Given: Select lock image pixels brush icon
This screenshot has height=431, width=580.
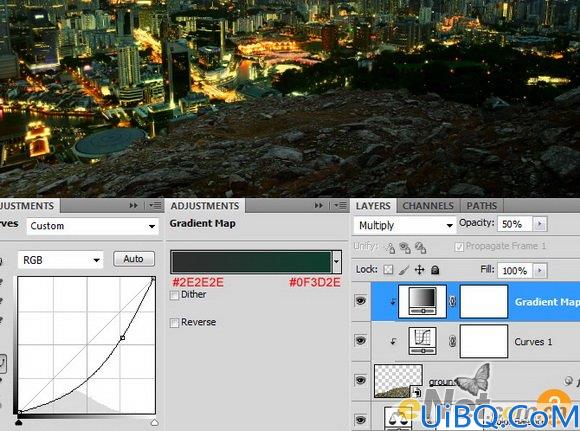Looking at the screenshot, I should (x=404, y=270).
